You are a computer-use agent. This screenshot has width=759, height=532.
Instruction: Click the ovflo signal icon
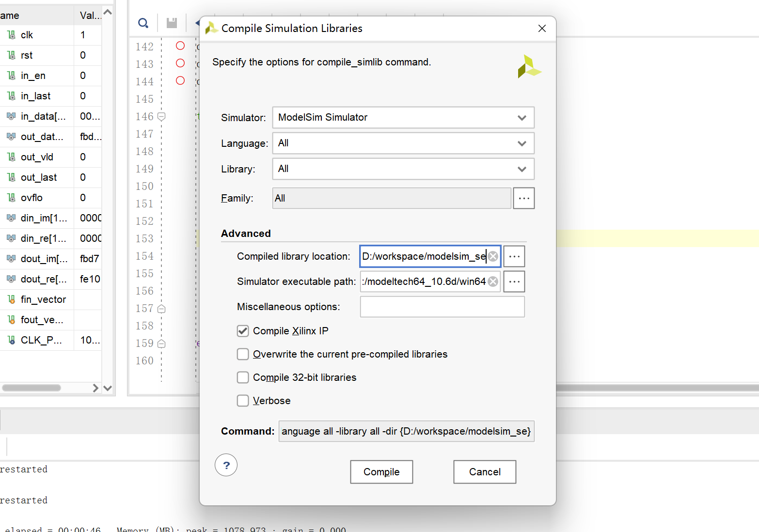tap(11, 198)
